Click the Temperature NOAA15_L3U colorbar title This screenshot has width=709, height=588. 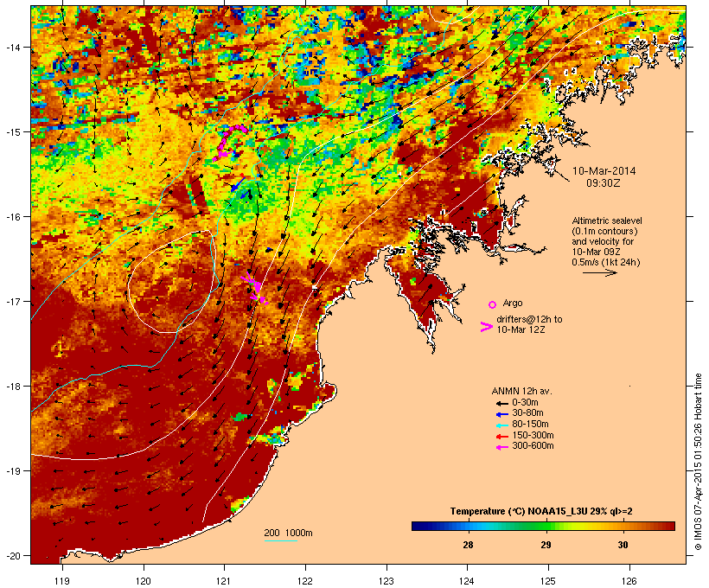541,512
